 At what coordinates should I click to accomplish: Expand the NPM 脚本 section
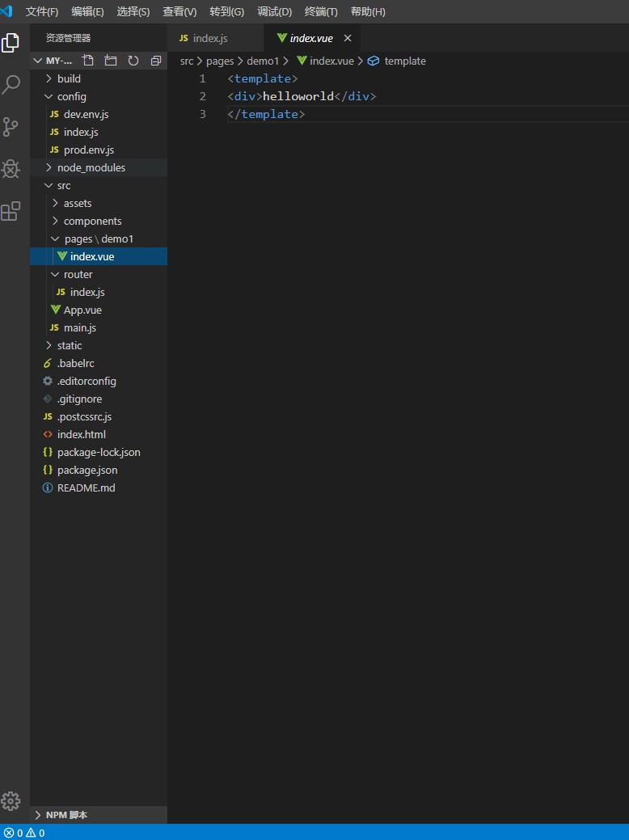[x=66, y=815]
